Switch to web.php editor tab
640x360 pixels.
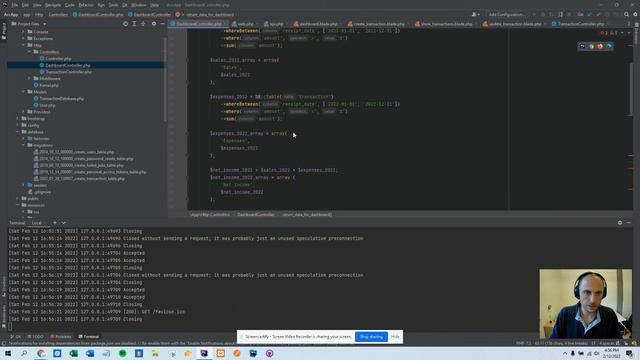[x=242, y=24]
